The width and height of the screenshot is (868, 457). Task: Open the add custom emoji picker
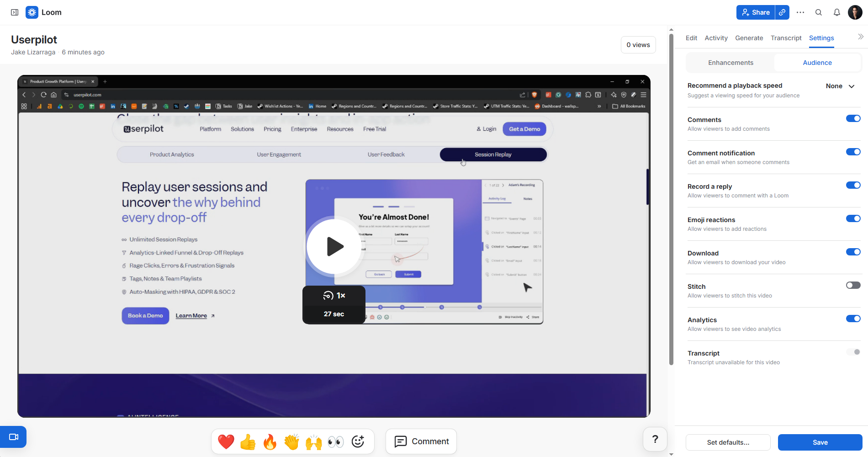click(x=358, y=441)
